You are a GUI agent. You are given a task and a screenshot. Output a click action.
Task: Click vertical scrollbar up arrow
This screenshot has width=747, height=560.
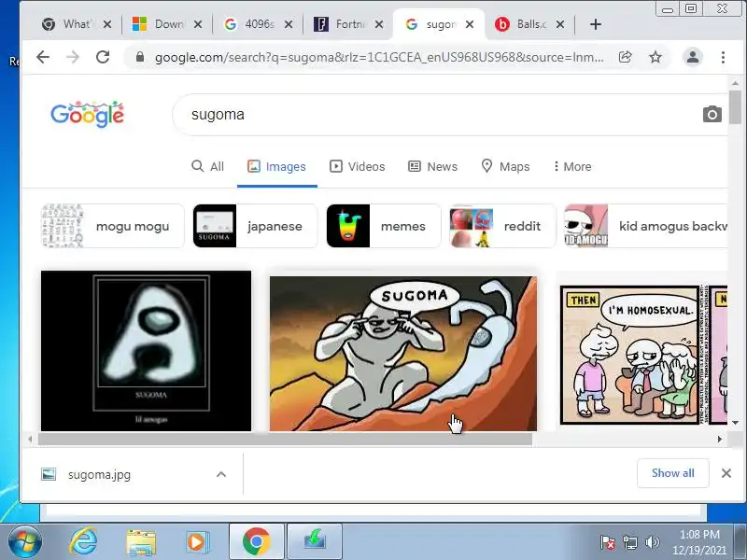(x=735, y=83)
